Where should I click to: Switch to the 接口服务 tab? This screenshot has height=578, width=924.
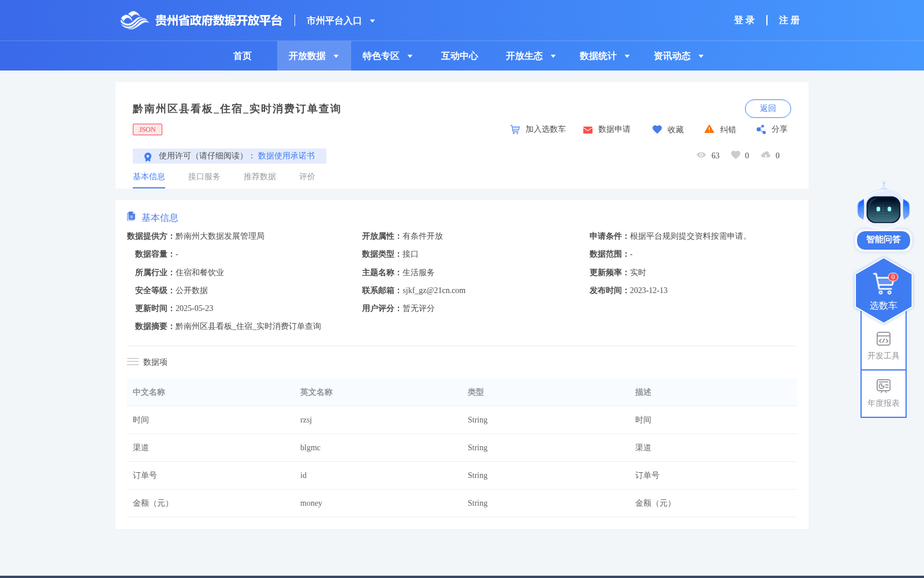pos(204,177)
